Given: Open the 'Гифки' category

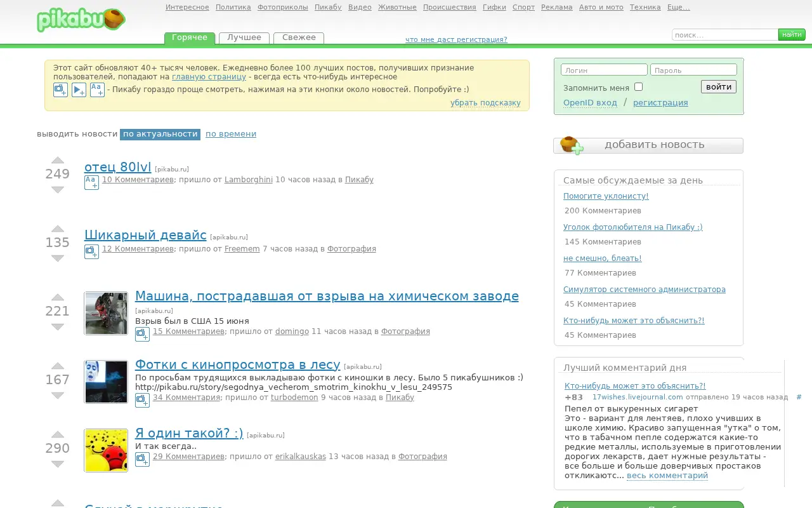Looking at the screenshot, I should click(494, 8).
